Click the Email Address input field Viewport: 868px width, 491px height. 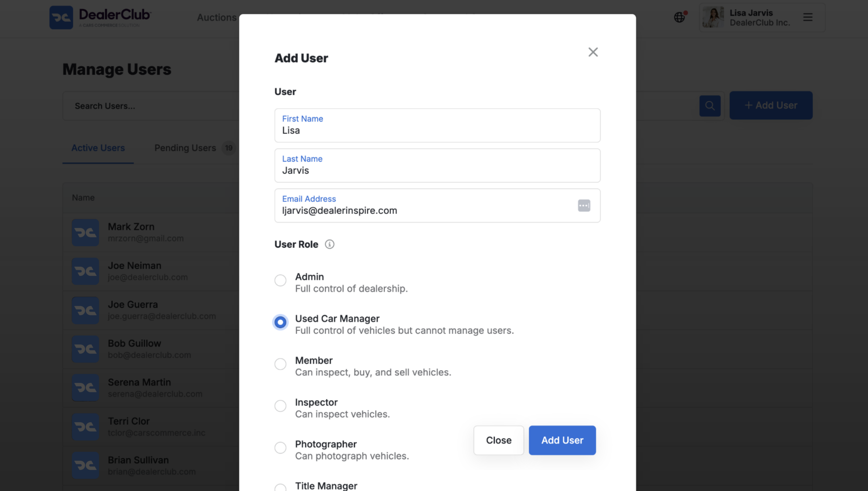437,206
